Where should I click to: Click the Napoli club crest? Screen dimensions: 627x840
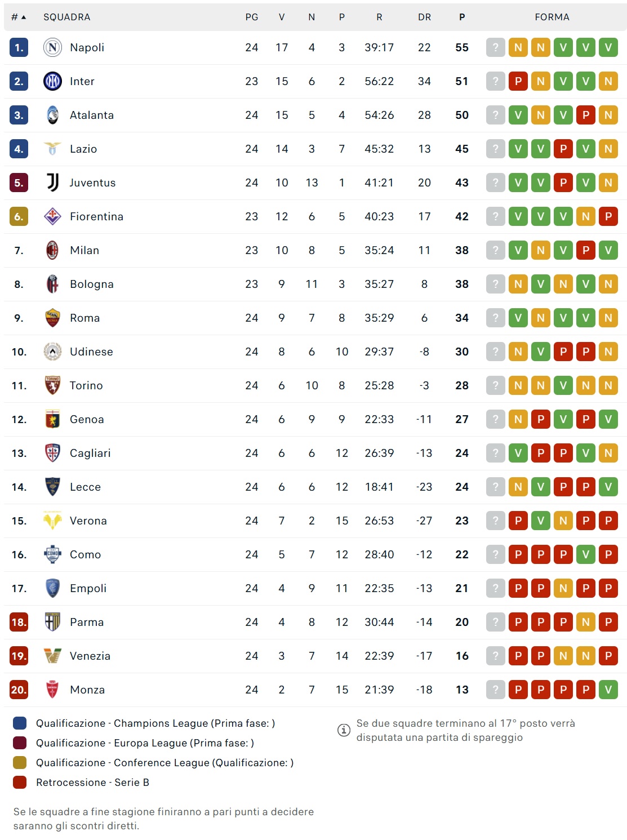[x=52, y=47]
